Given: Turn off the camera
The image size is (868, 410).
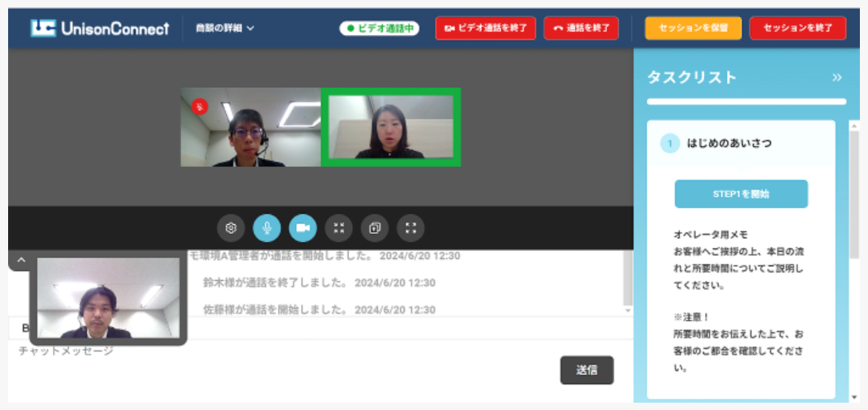Looking at the screenshot, I should 303,228.
